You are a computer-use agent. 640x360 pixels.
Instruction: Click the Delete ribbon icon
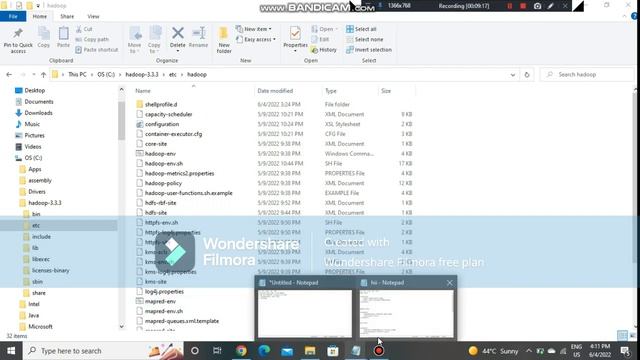[x=178, y=39]
